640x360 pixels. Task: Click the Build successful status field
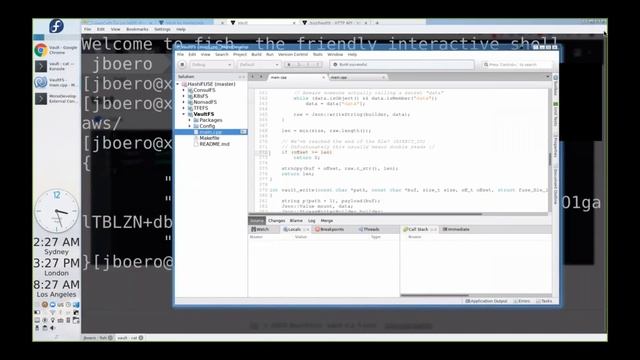coord(402,64)
